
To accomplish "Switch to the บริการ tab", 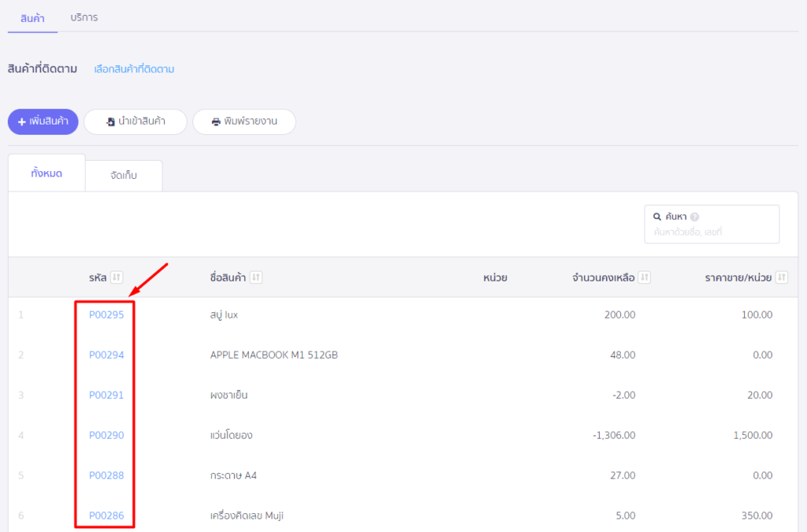I will click(x=84, y=17).
